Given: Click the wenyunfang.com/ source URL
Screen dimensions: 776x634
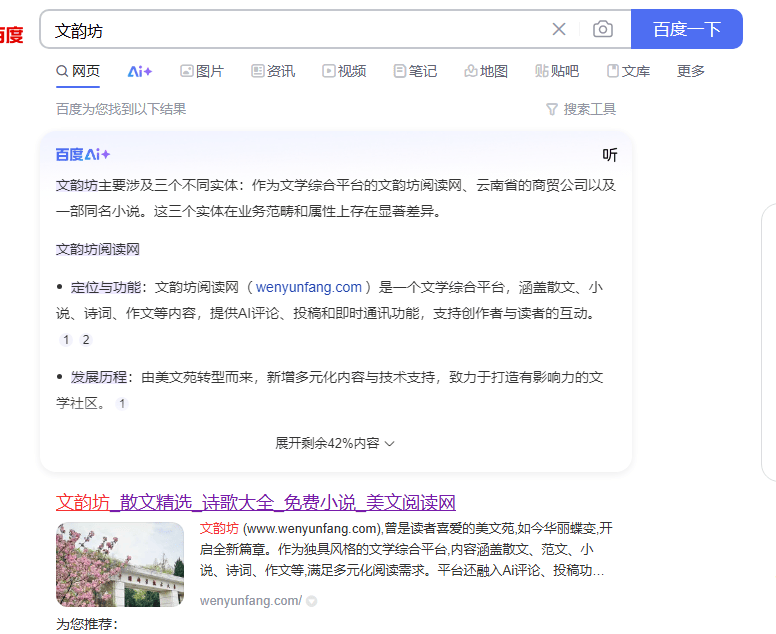Looking at the screenshot, I should click(250, 601).
